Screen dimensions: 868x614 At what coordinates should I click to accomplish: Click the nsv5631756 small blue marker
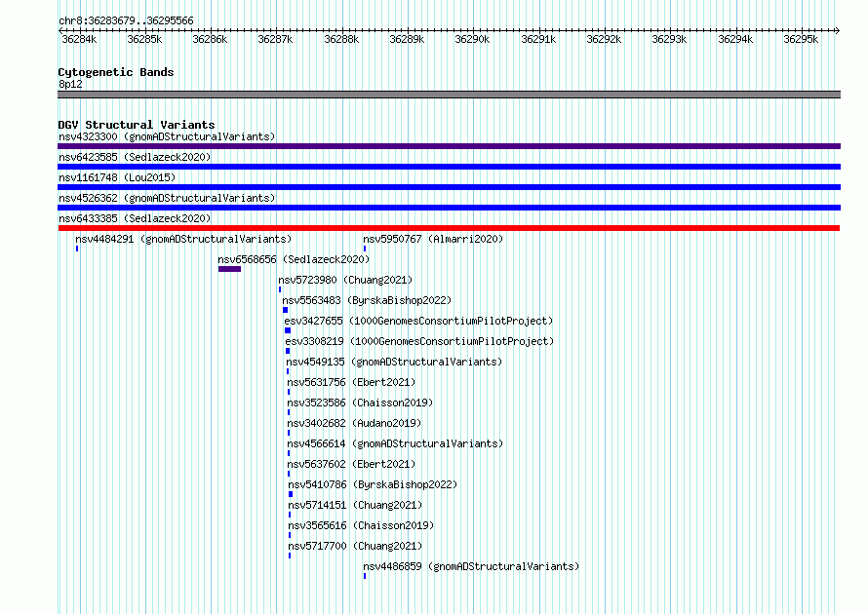[x=289, y=392]
